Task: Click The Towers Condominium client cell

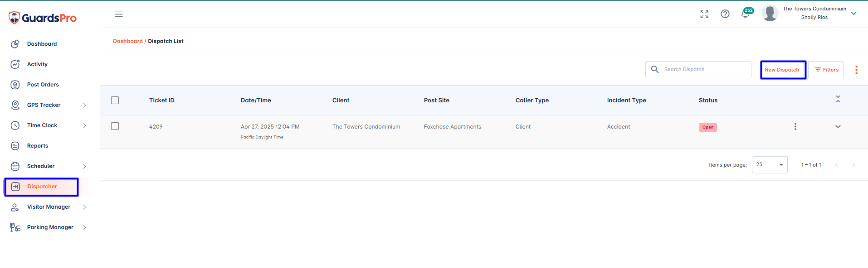Action: (x=366, y=127)
